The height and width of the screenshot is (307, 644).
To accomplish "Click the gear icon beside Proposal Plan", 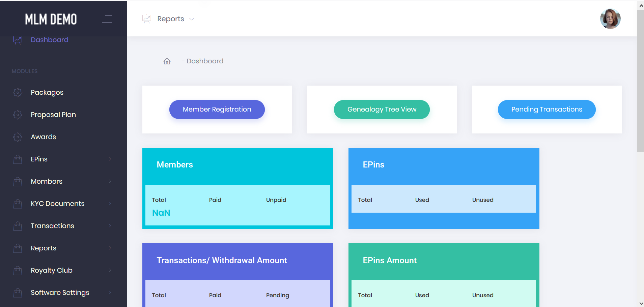I will point(18,115).
